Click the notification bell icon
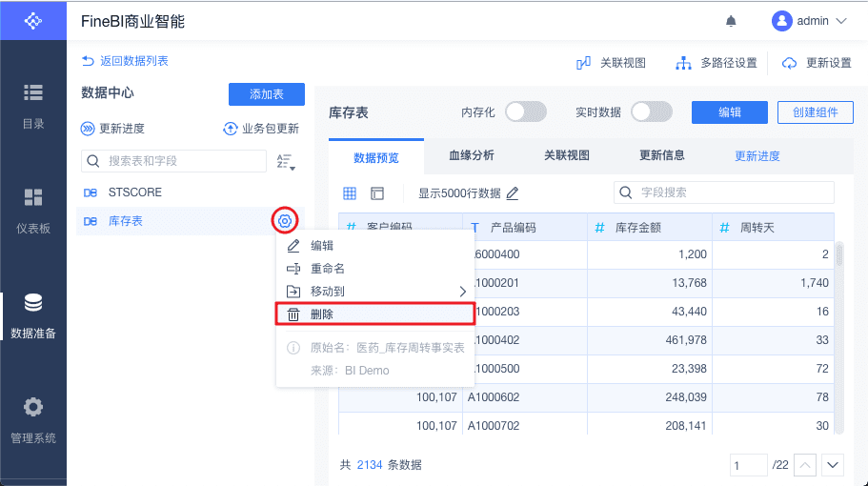This screenshot has height=486, width=868. tap(732, 20)
